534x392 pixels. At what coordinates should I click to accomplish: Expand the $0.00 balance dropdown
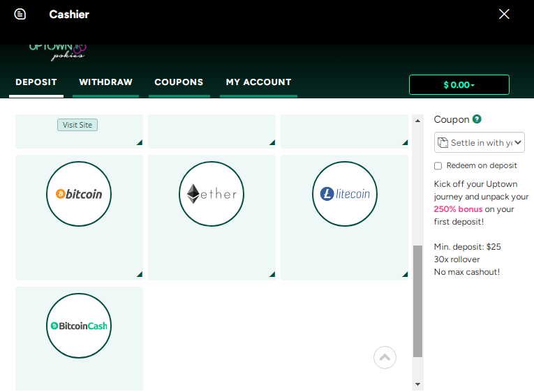pos(459,84)
